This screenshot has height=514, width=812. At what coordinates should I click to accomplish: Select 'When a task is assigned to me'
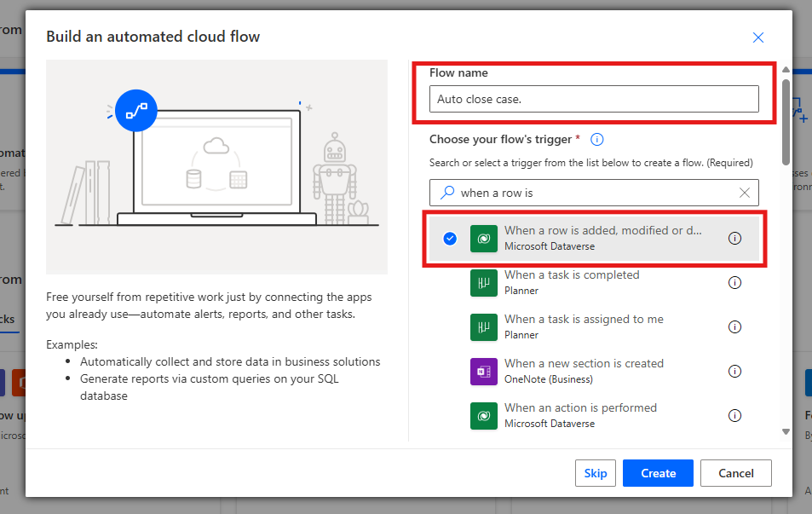click(x=583, y=320)
